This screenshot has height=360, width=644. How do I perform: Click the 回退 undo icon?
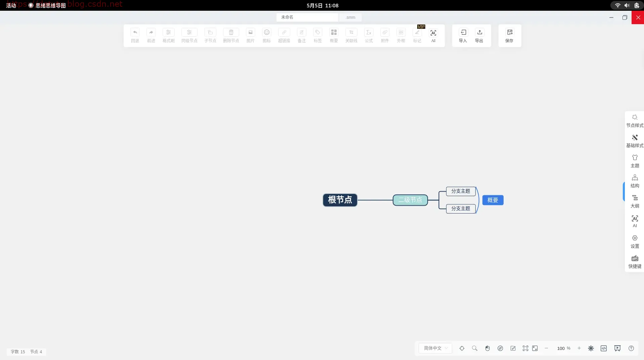click(135, 32)
